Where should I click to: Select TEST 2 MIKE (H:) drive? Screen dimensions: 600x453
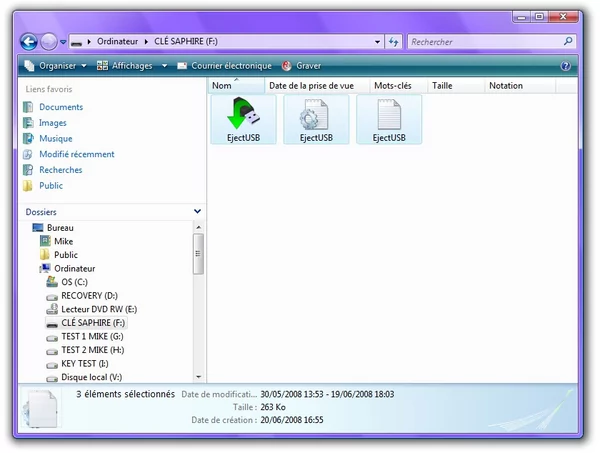(x=93, y=350)
